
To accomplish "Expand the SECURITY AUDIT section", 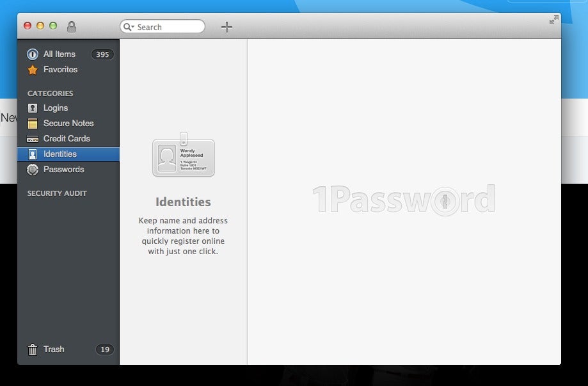I will tap(57, 193).
